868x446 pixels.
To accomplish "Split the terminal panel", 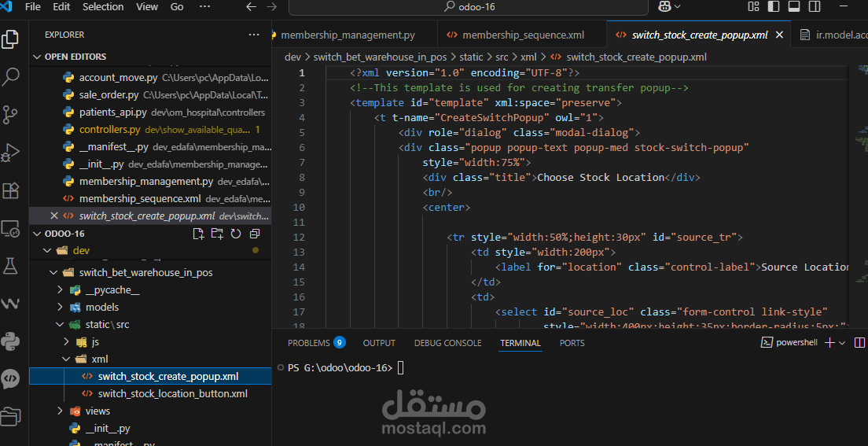I will 859,343.
